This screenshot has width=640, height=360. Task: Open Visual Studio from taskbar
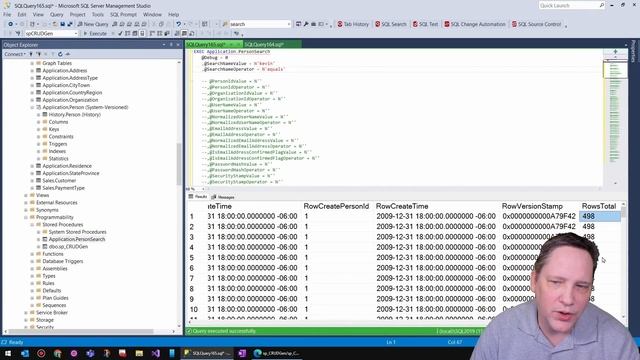(156, 353)
